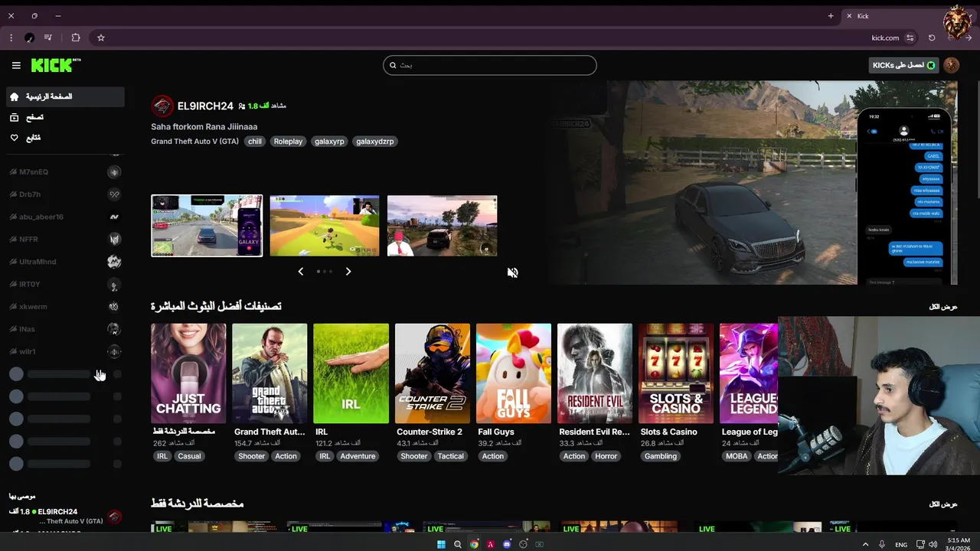Click Adventure tag under IRL
This screenshot has width=980, height=551.
(x=358, y=456)
